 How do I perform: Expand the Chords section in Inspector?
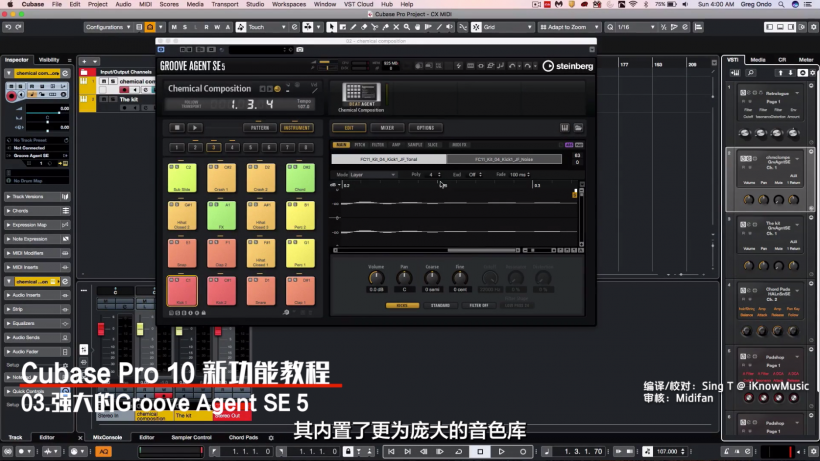click(37, 211)
